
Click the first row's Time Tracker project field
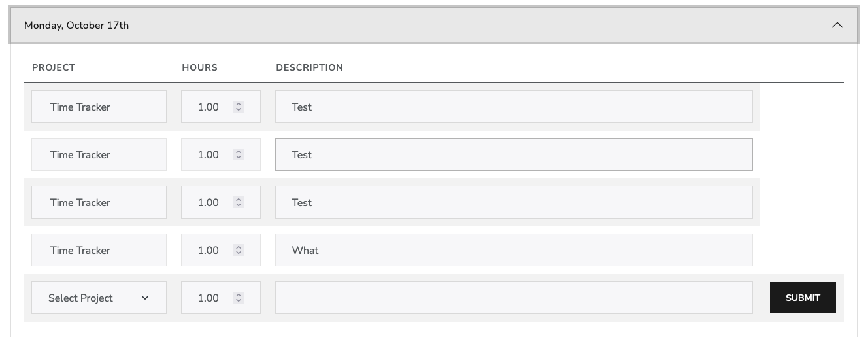pyautogui.click(x=99, y=107)
